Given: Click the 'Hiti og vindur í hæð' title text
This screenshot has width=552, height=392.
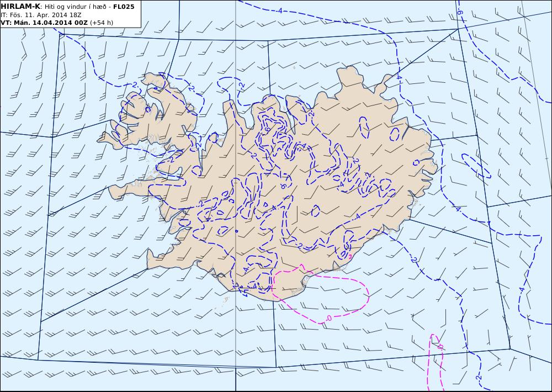Looking at the screenshot, I should point(75,7).
